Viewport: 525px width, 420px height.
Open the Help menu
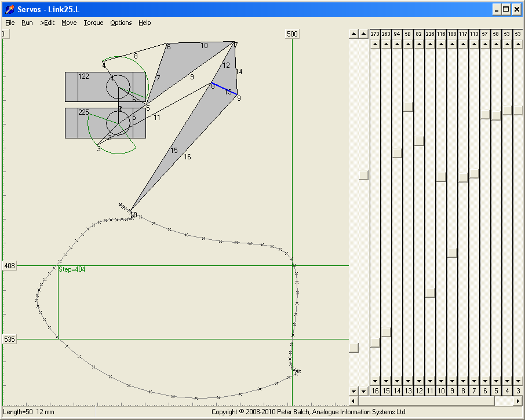tap(144, 23)
